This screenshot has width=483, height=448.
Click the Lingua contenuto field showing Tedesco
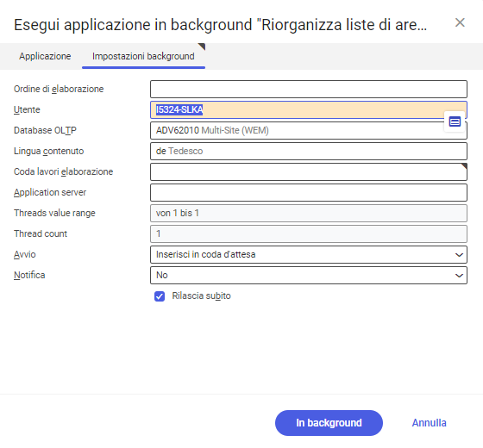309,151
